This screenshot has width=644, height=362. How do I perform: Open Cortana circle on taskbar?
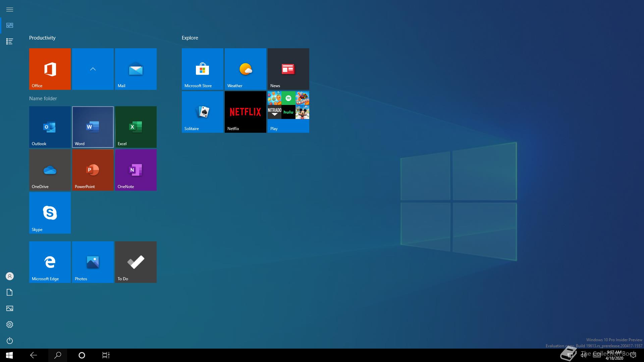[82, 355]
